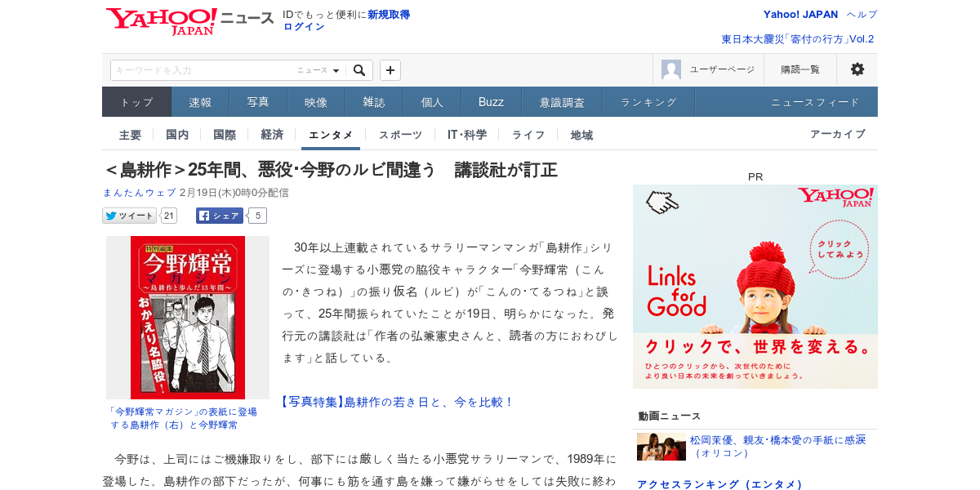Click the Facebook シェア button

coord(220,216)
